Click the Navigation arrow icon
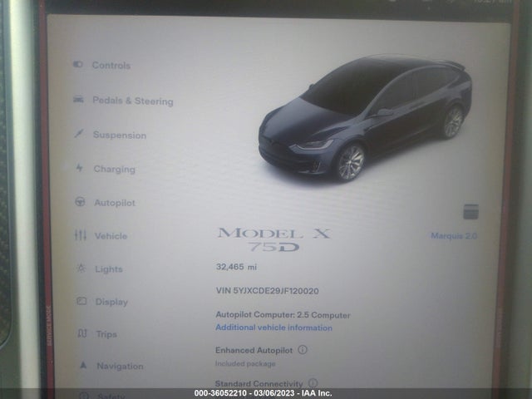This screenshot has width=532, height=399. pyautogui.click(x=83, y=365)
